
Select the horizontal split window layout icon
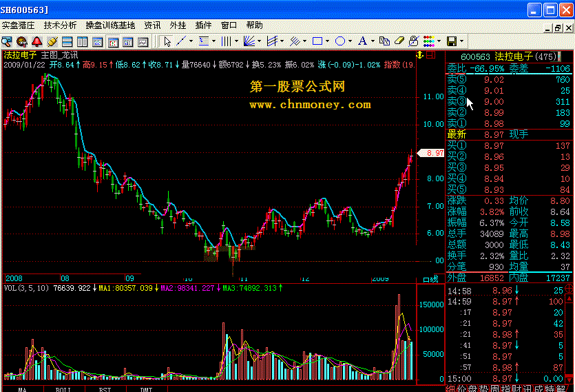67,41
